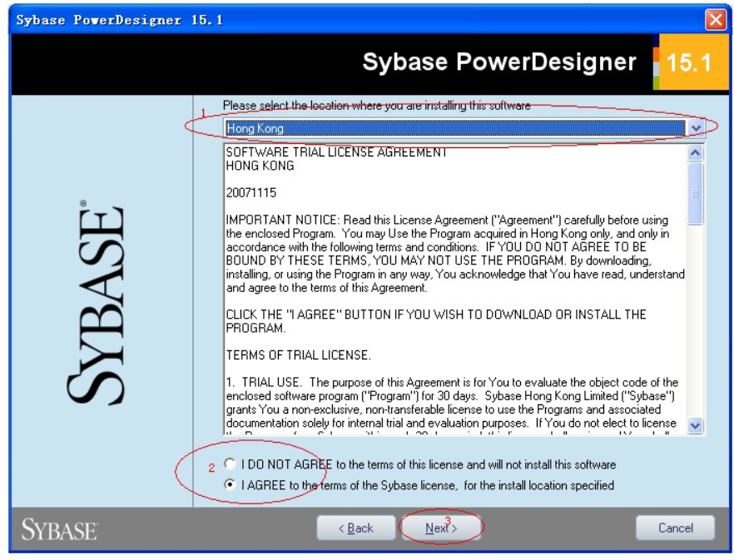Choose I AGREE to Sybase license option
Image resolution: width=734 pixels, height=560 pixels.
[x=230, y=484]
